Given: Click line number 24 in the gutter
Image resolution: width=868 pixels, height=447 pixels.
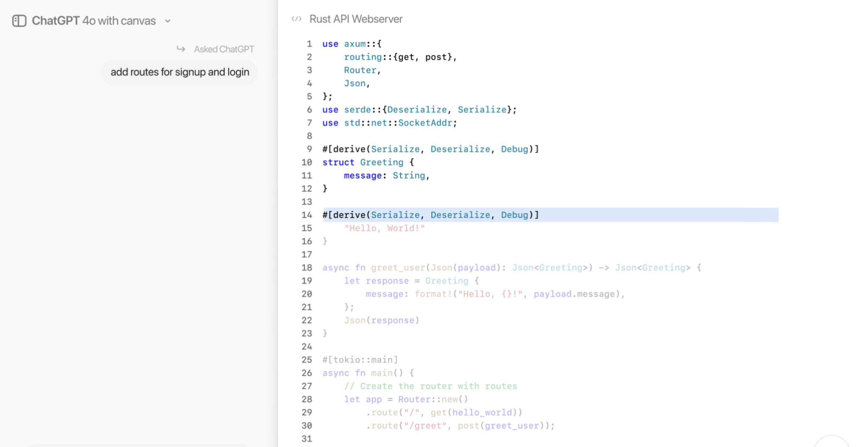Looking at the screenshot, I should (307, 346).
